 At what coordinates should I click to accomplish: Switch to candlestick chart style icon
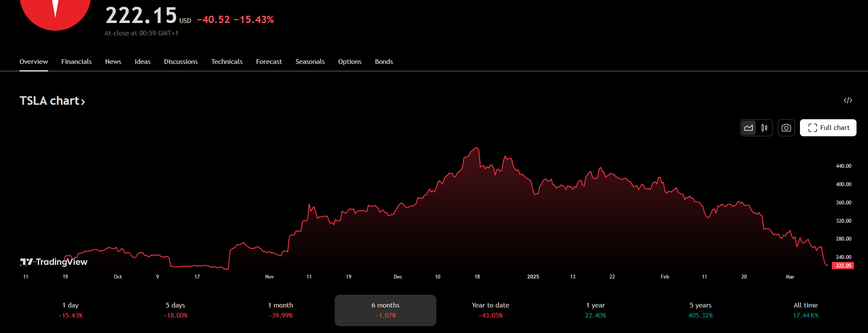click(x=764, y=128)
